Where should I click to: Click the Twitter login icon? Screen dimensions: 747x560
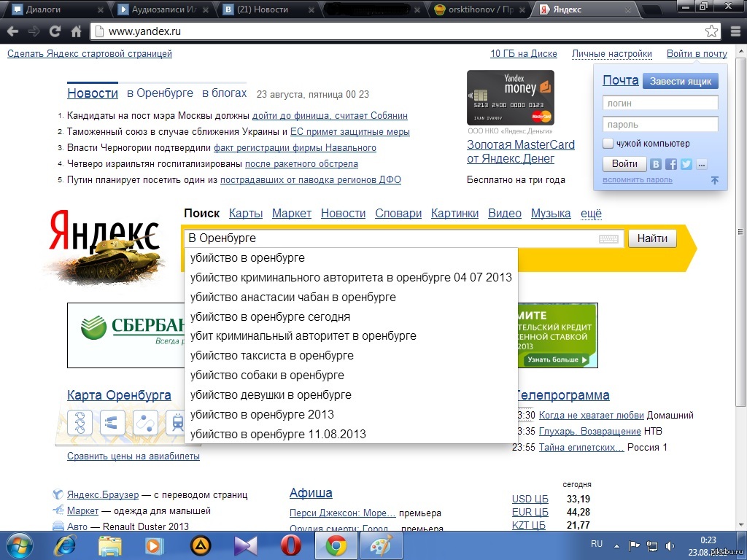(x=686, y=164)
